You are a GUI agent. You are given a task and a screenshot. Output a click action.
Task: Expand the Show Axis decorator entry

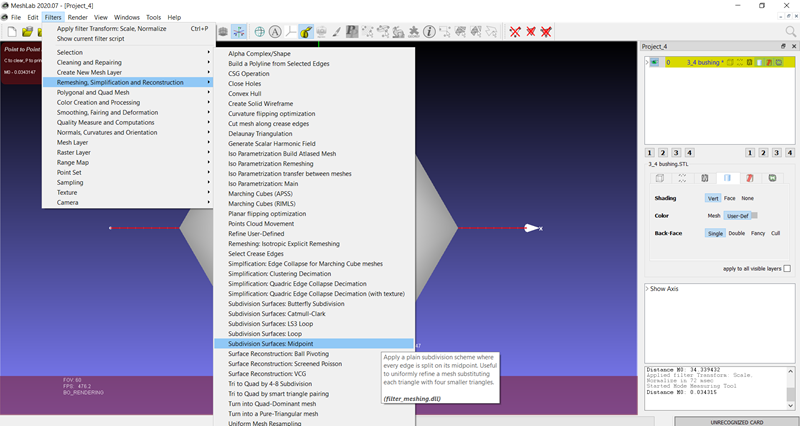[x=647, y=289]
